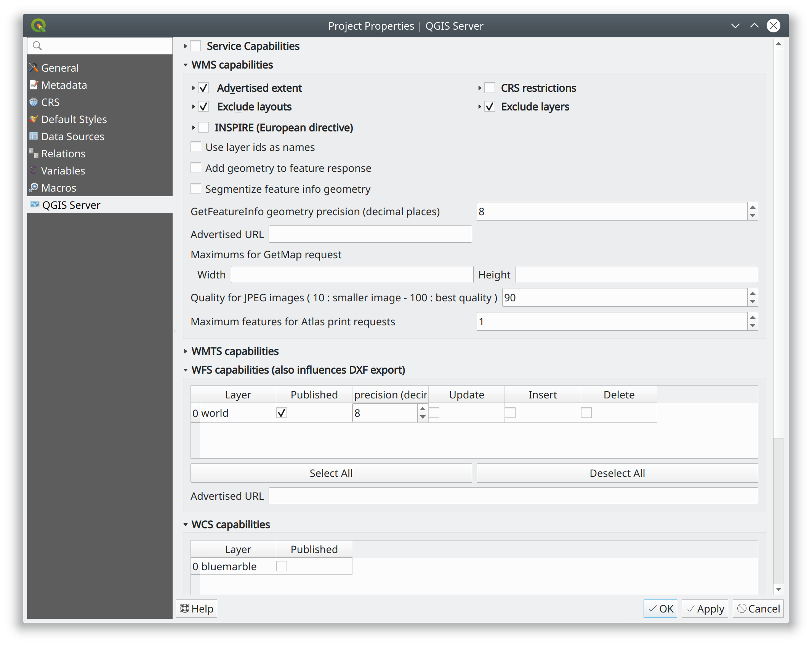This screenshot has height=646, width=812.
Task: Click the QGIS logo icon in title bar
Action: (38, 26)
